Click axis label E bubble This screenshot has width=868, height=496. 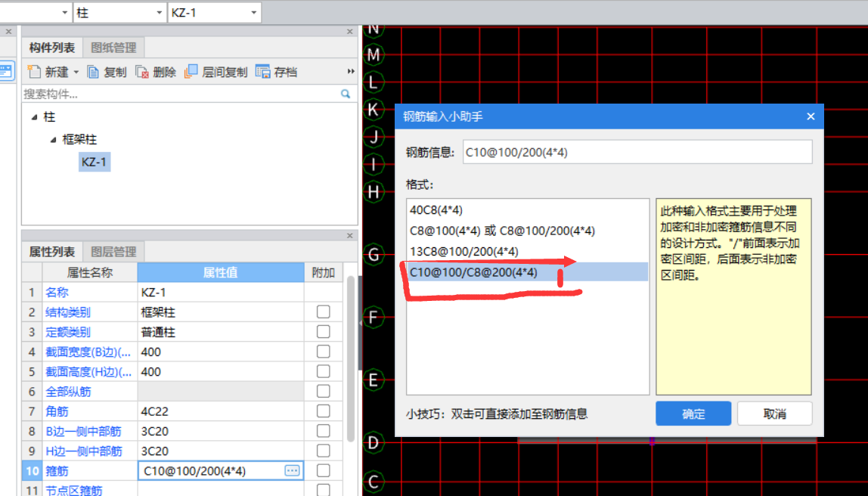click(x=374, y=380)
